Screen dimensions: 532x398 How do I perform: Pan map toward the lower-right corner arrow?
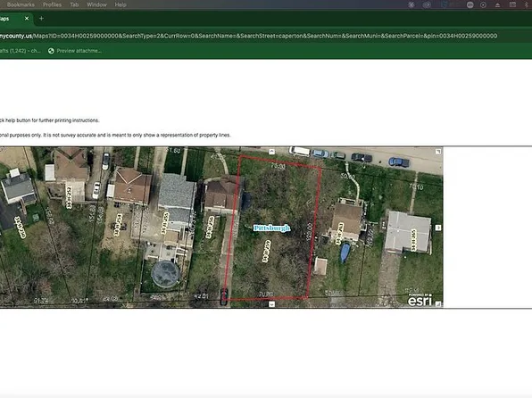(x=438, y=304)
